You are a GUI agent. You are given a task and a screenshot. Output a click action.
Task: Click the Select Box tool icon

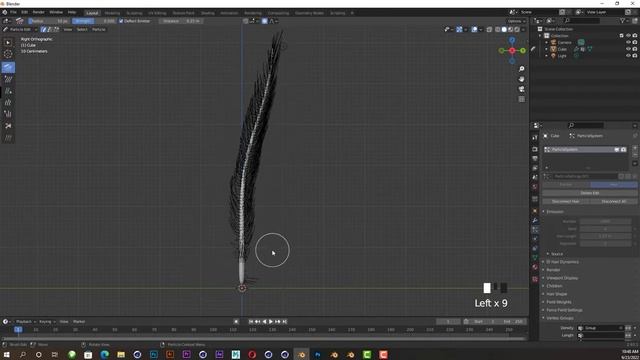(x=8, y=42)
